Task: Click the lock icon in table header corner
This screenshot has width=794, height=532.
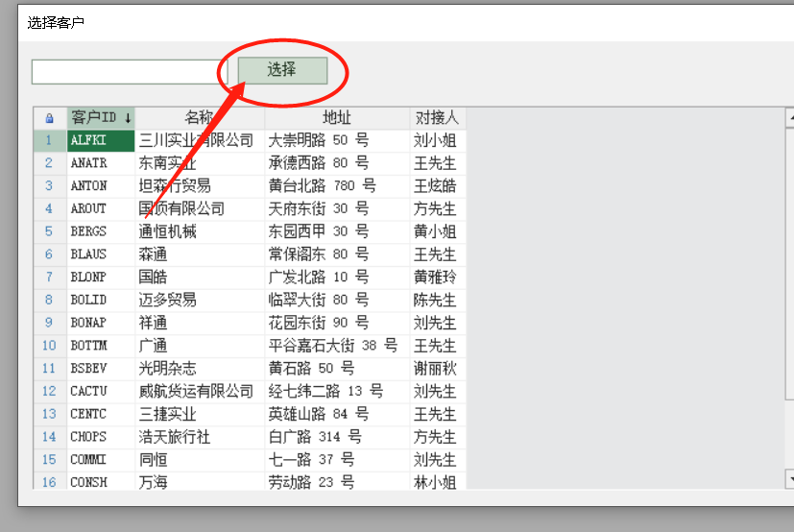Action: [50, 118]
